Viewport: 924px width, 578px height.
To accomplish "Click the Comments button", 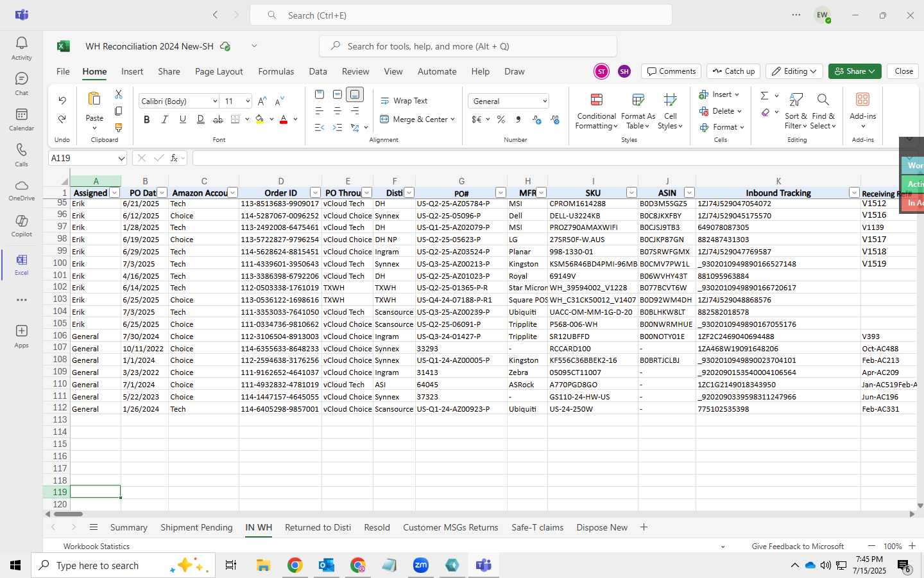I will click(671, 71).
